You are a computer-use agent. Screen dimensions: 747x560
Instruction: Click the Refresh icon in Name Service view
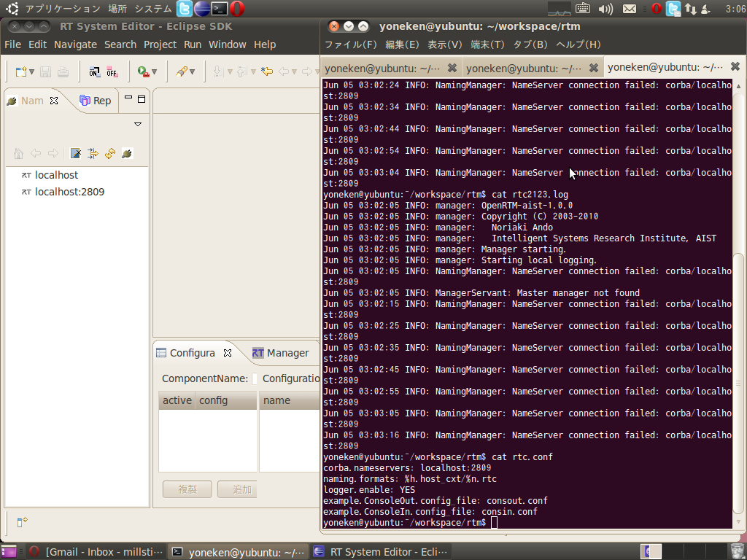[110, 153]
